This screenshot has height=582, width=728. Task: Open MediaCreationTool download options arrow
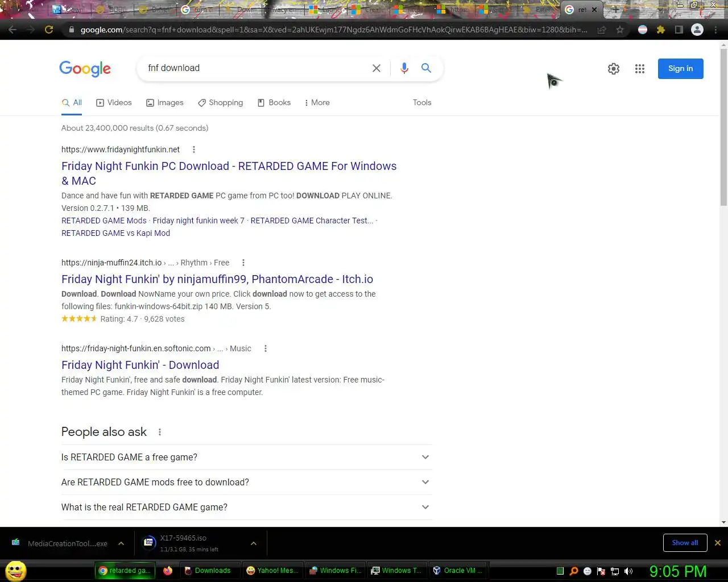(x=121, y=543)
